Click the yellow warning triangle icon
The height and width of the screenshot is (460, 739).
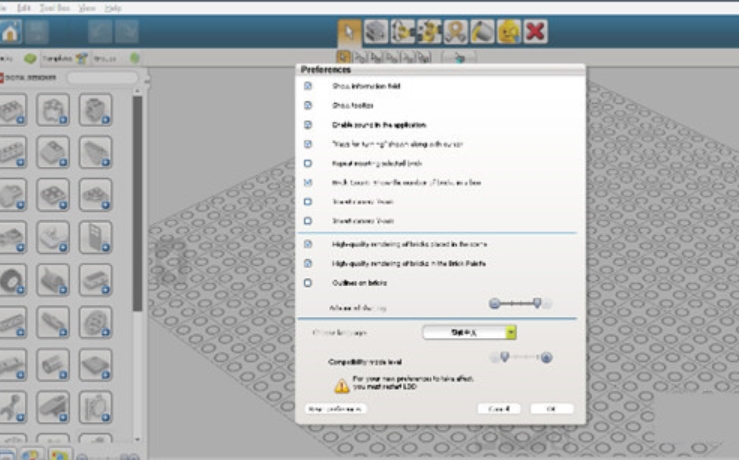click(x=342, y=386)
